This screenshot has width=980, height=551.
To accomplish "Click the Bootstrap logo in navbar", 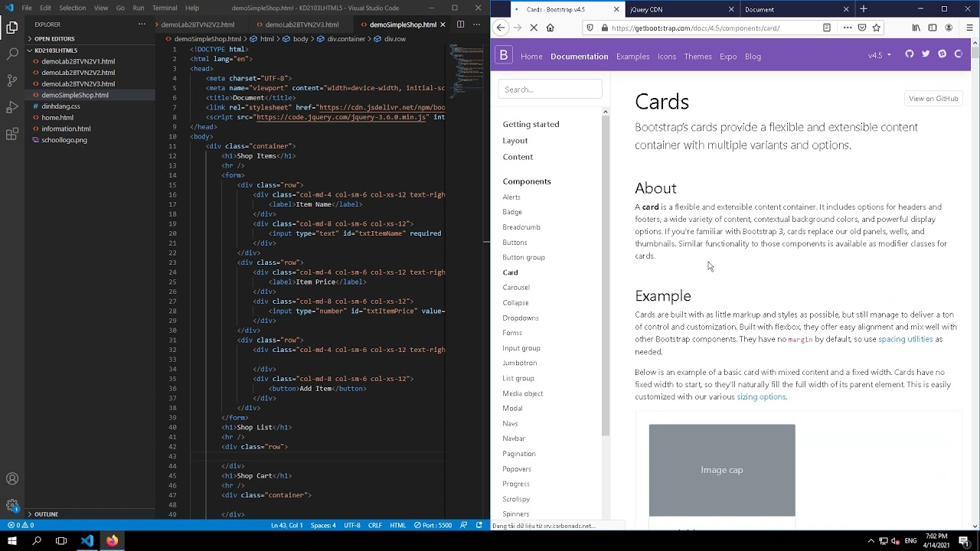I will click(x=504, y=55).
